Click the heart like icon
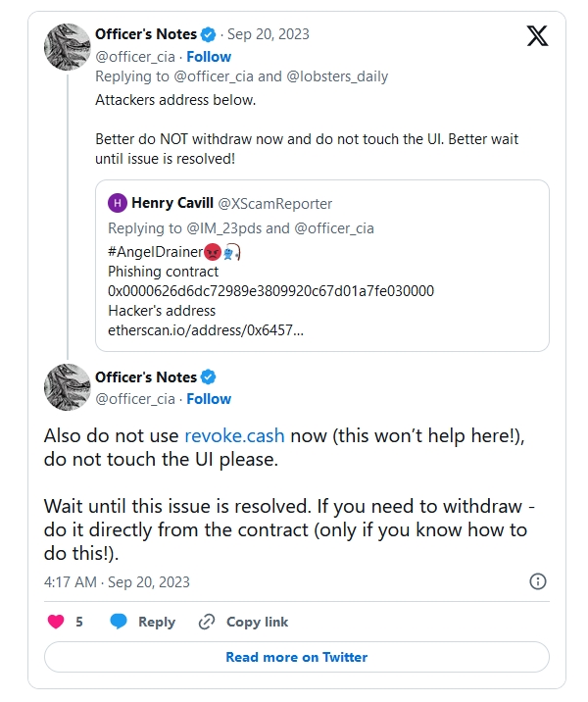Image resolution: width=588 pixels, height=702 pixels. (56, 622)
